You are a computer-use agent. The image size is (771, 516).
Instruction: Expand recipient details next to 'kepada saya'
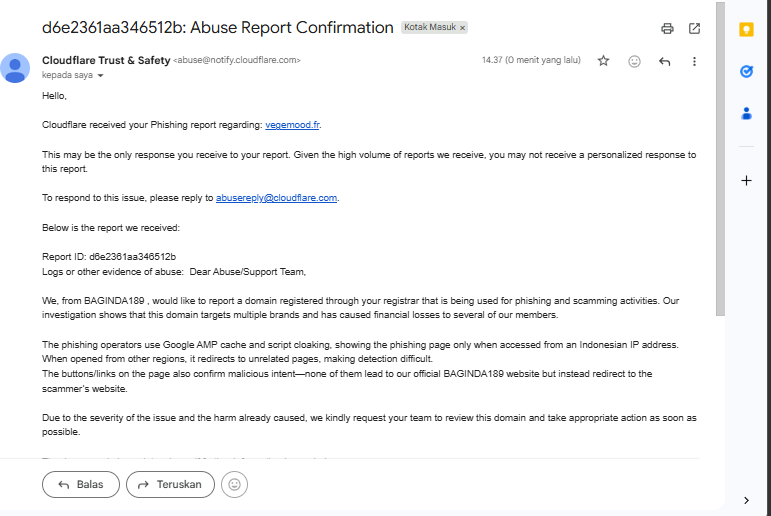tap(100, 76)
